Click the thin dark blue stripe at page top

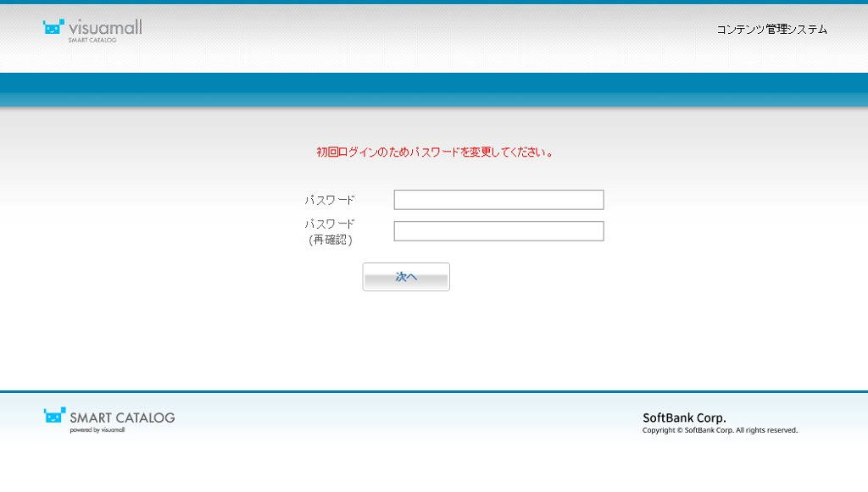click(x=434, y=2)
